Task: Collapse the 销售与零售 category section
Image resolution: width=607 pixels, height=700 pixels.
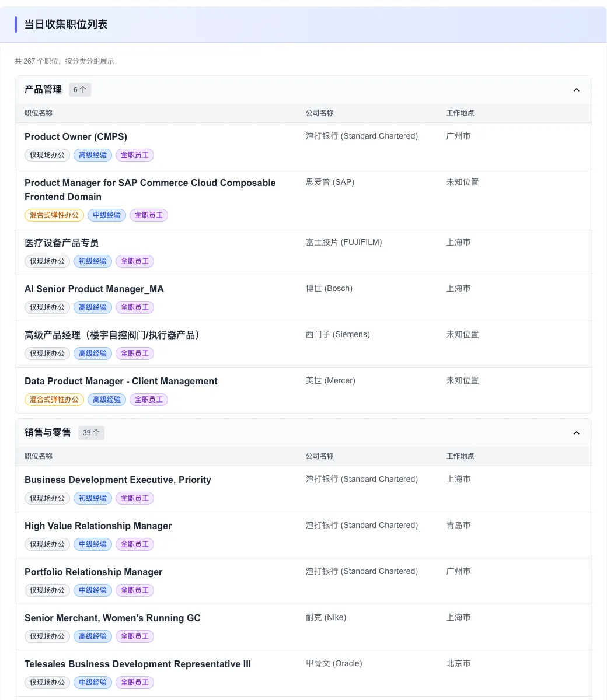Action: (x=576, y=433)
